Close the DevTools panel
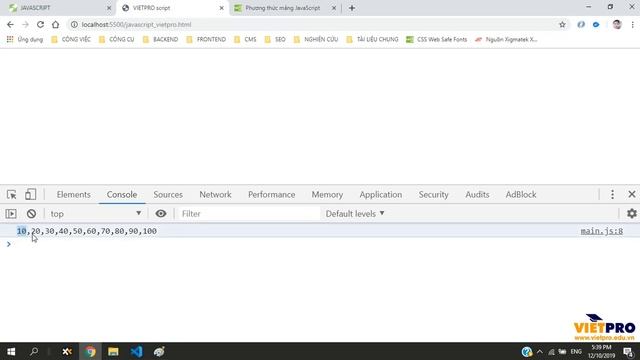The height and width of the screenshot is (360, 640). click(632, 194)
